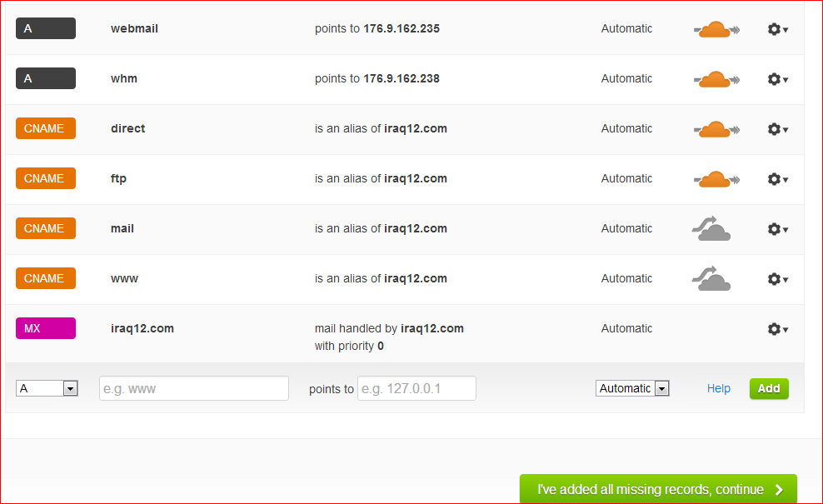The height and width of the screenshot is (504, 823).
Task: Open gear settings for whm record
Action: 777,79
